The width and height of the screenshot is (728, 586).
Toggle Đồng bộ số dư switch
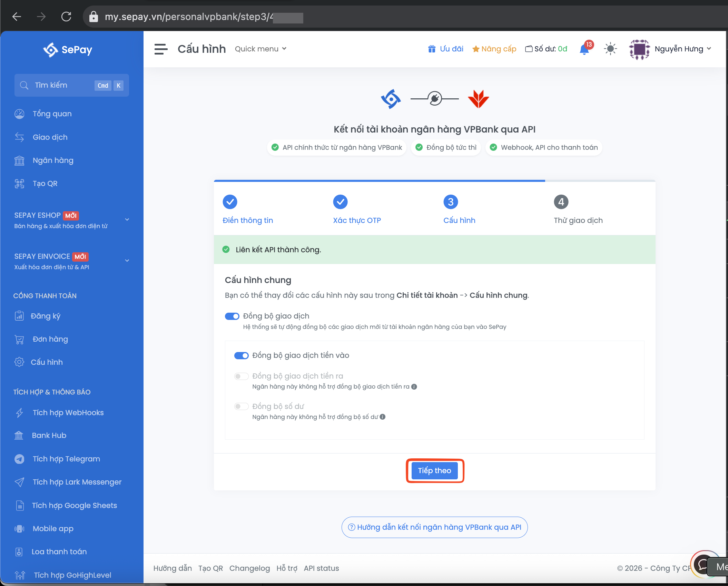(x=241, y=407)
